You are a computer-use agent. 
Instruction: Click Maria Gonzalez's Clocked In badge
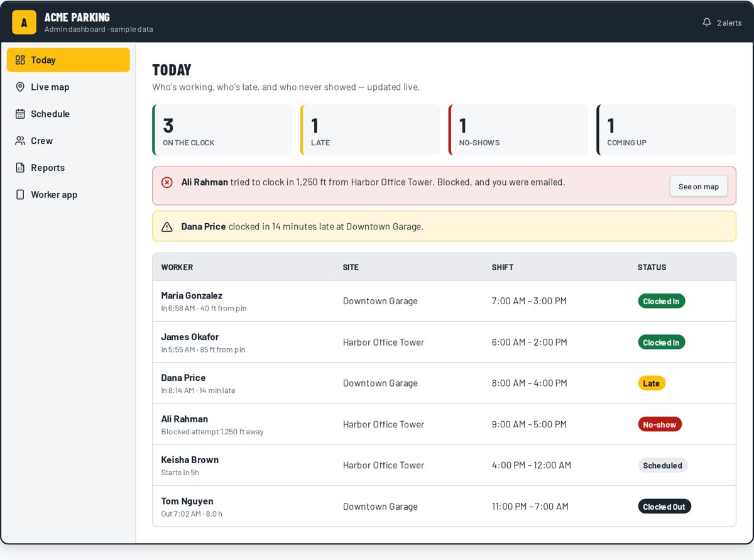point(661,301)
